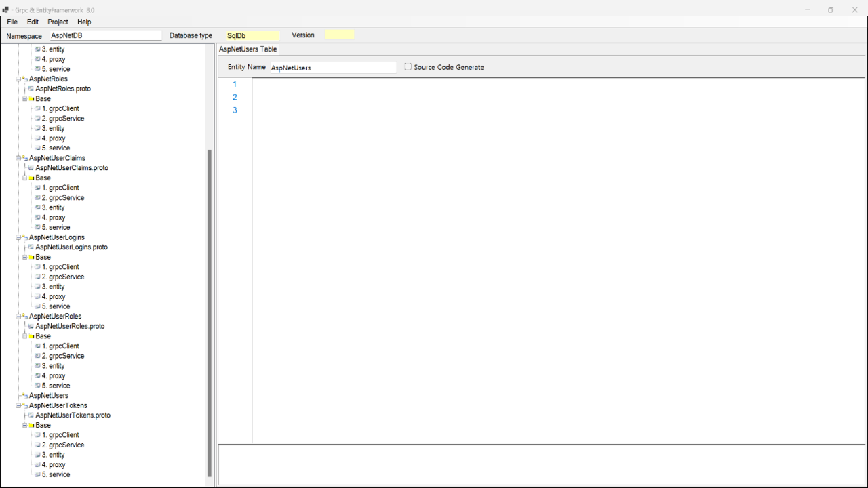This screenshot has height=488, width=868.
Task: Click the AspNetUsers table node icon
Action: pos(24,396)
